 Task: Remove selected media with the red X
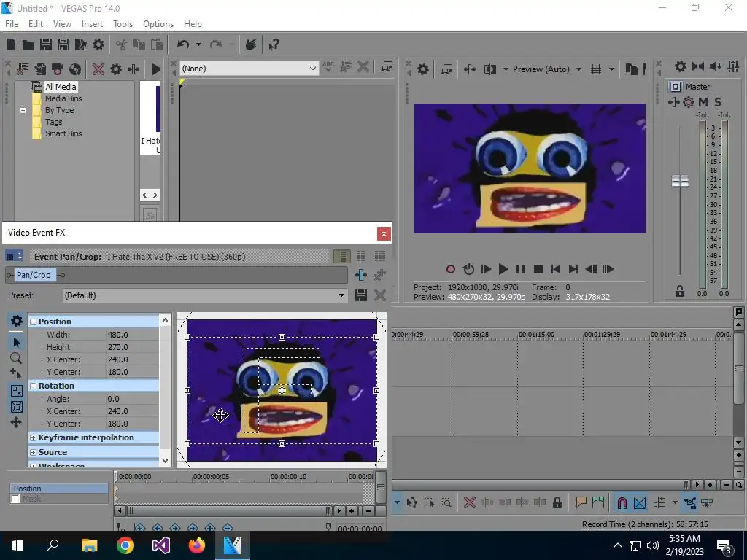tap(98, 69)
